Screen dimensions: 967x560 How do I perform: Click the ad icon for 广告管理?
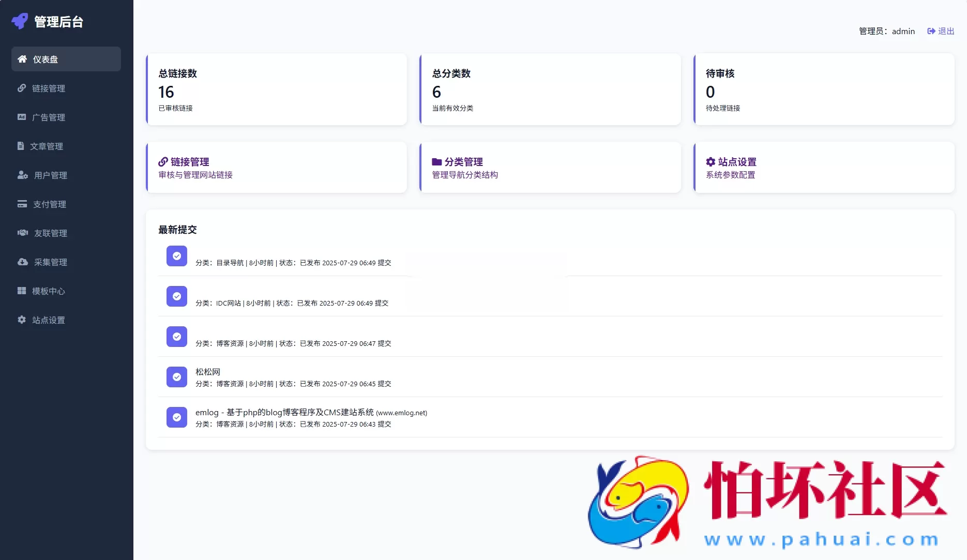pos(22,117)
